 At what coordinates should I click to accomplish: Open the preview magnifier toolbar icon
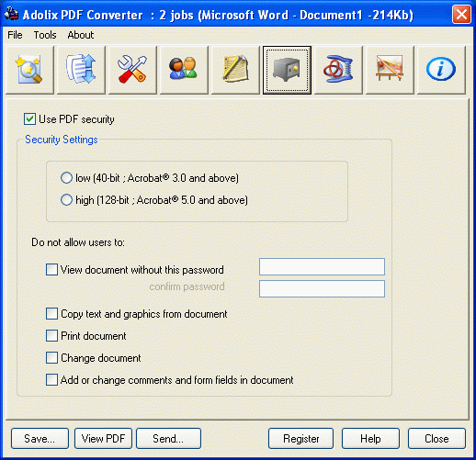(29, 70)
